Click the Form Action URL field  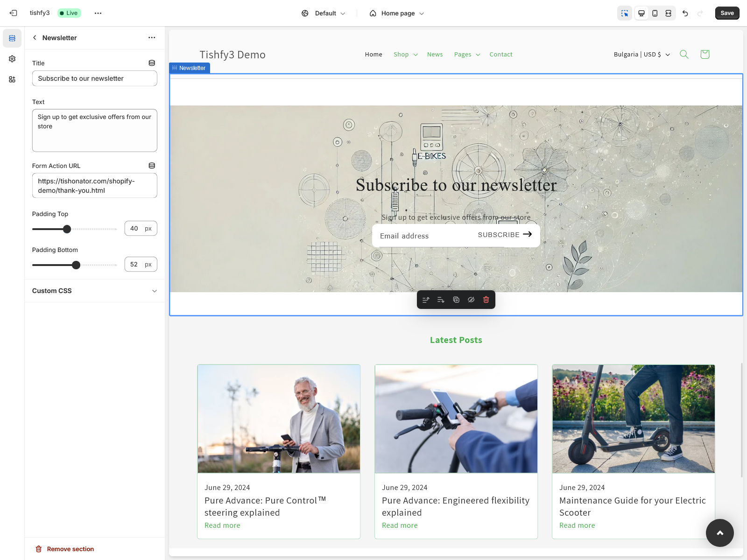tap(94, 186)
